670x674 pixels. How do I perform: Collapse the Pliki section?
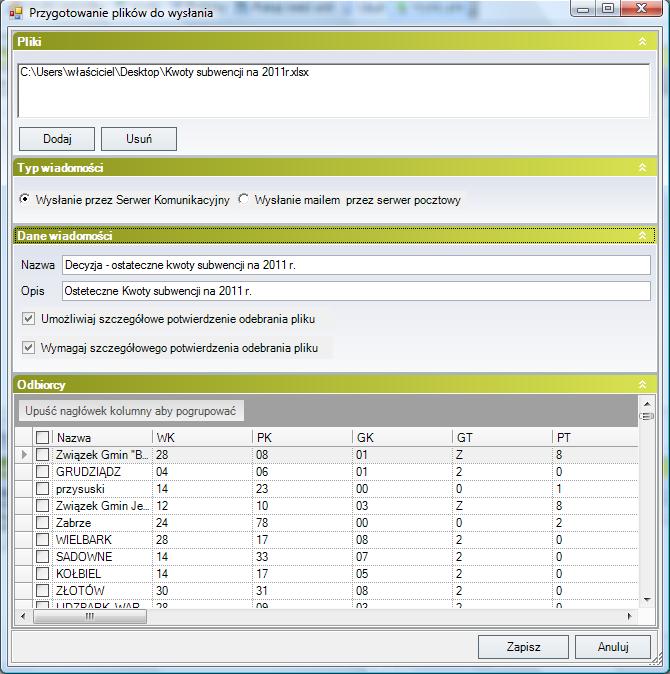tap(642, 41)
